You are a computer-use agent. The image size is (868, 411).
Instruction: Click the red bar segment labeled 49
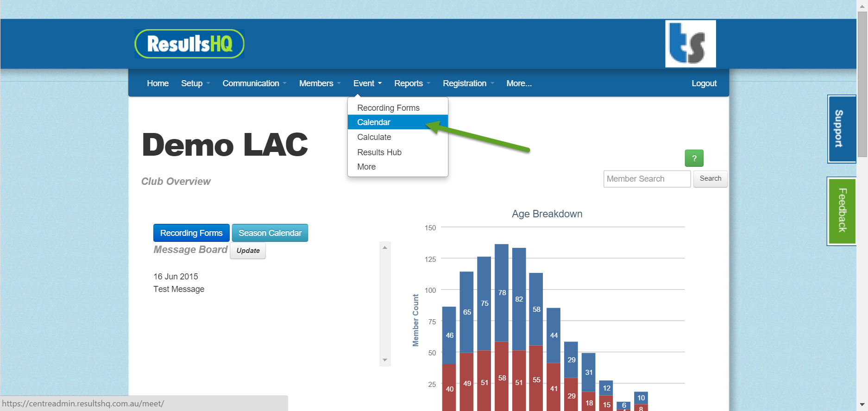click(466, 382)
